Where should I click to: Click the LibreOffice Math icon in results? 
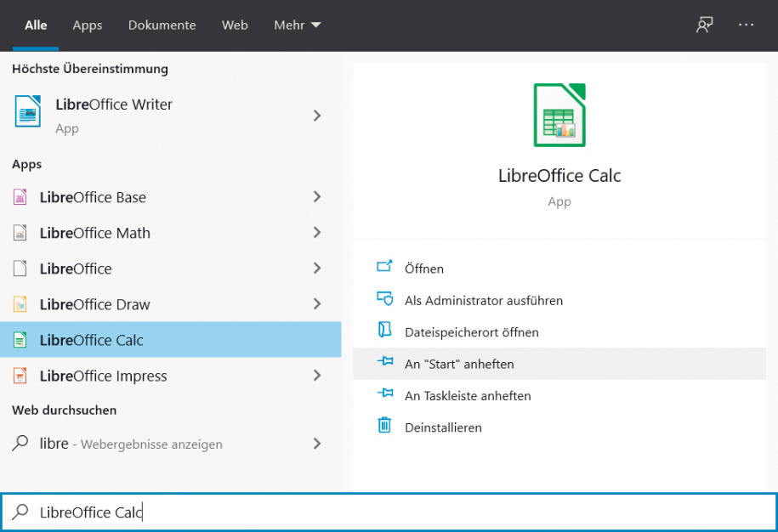20,233
